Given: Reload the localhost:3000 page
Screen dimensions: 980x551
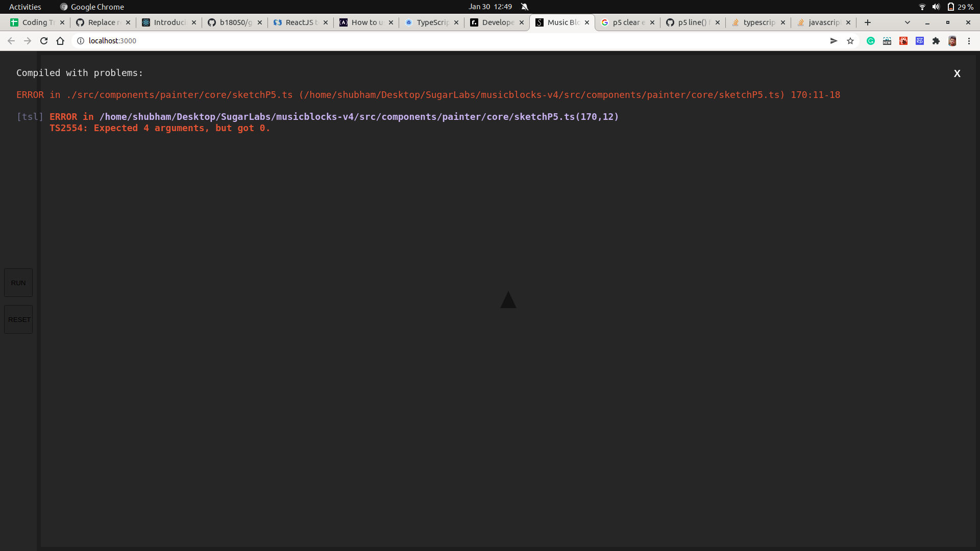Looking at the screenshot, I should (x=44, y=41).
